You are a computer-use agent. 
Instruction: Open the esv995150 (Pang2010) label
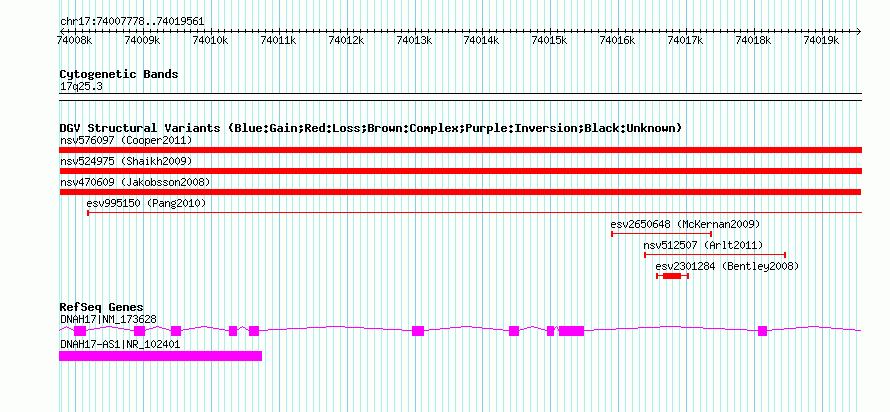click(146, 203)
